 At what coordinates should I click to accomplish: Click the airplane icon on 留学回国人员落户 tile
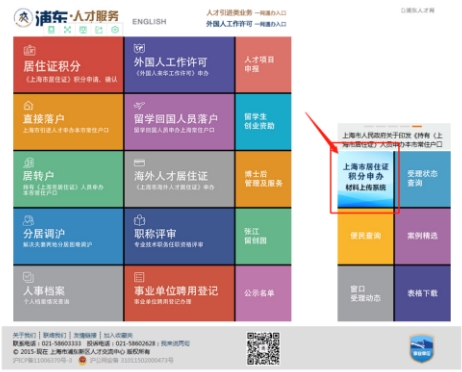tap(139, 106)
